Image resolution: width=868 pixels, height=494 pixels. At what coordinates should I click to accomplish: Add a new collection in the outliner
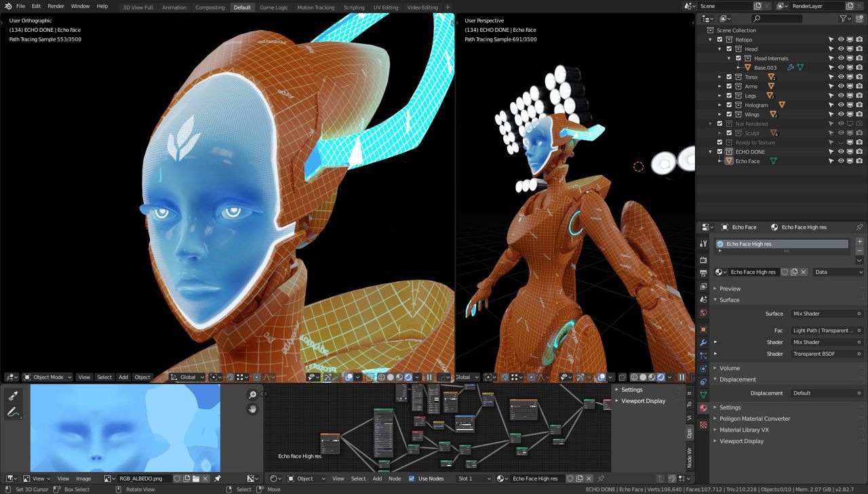point(859,19)
